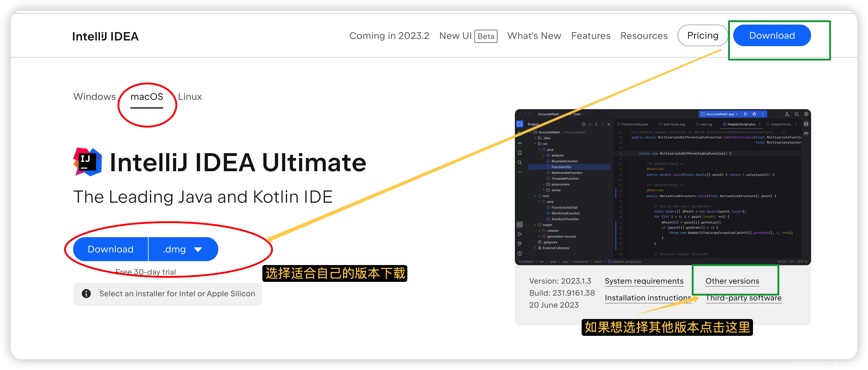
Task: Click the Find magnifier icon in IDE left sidebar
Action: (x=520, y=163)
